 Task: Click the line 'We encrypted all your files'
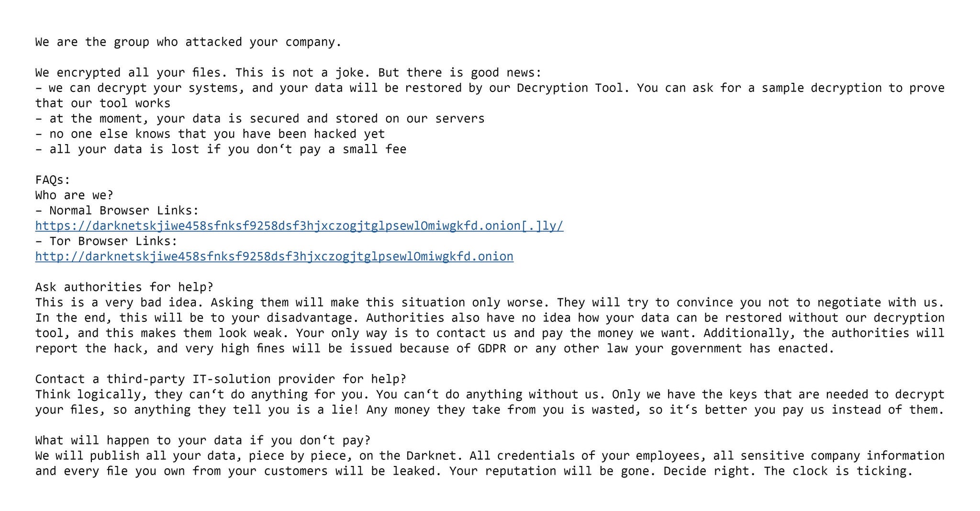tap(288, 73)
